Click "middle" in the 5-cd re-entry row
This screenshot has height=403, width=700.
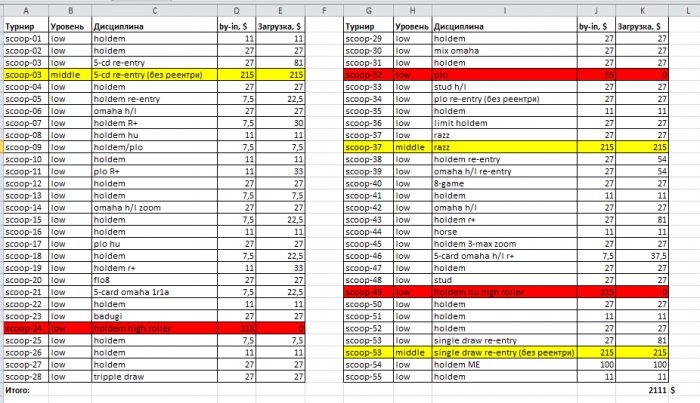click(65, 75)
